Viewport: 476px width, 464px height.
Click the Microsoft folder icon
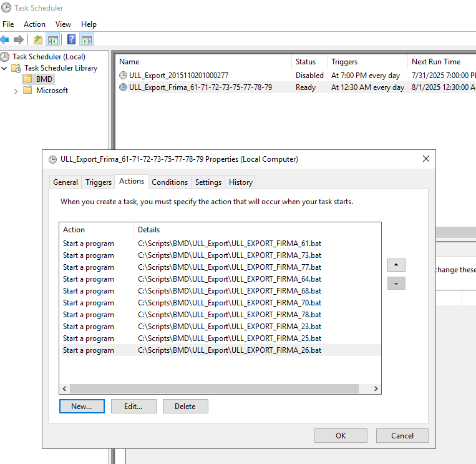point(27,91)
